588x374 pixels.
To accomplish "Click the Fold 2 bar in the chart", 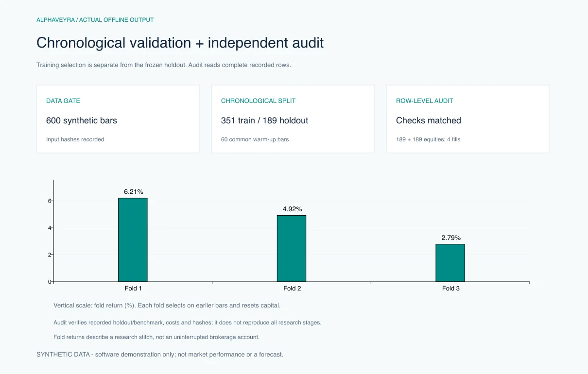I will click(292, 249).
